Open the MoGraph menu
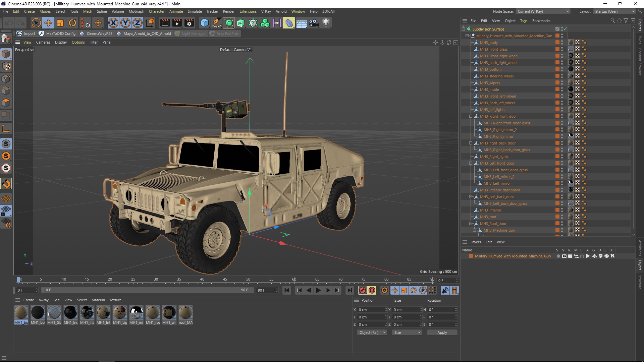The width and height of the screenshot is (644, 362). click(x=136, y=11)
